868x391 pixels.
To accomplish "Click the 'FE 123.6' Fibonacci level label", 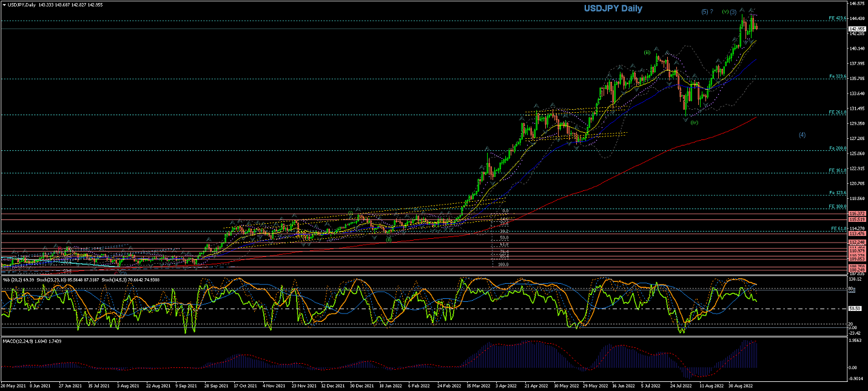I will 838,192.
